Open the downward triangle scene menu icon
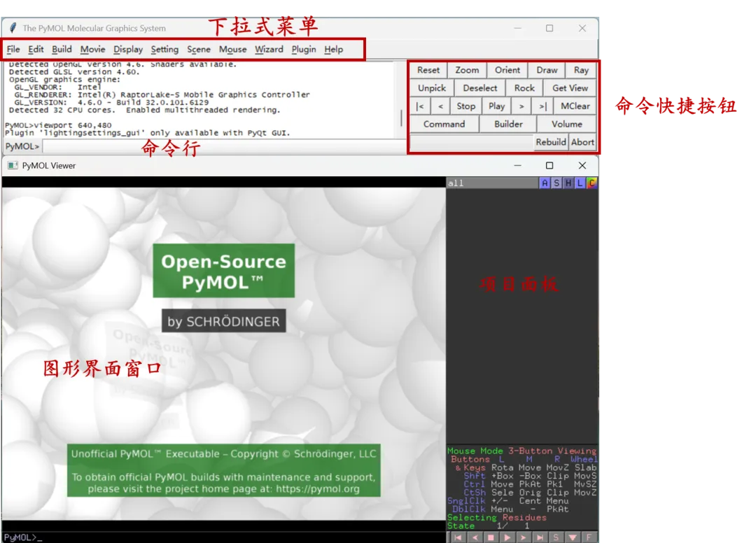Image resolution: width=756 pixels, height=543 pixels. tap(573, 537)
